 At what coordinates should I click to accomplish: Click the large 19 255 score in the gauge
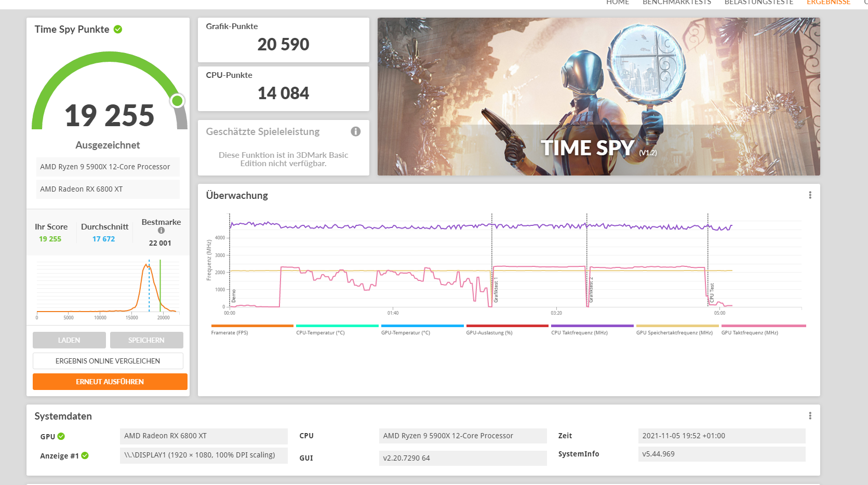110,115
